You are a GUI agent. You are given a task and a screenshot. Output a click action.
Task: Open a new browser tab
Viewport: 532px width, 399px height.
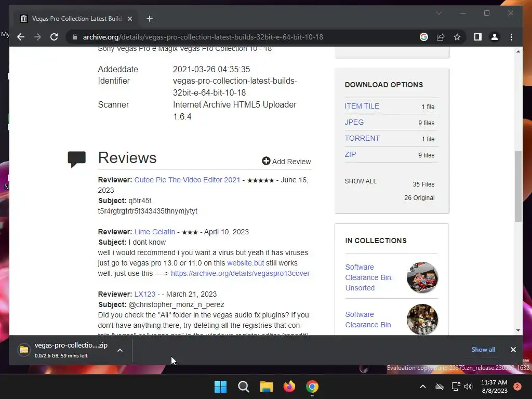149,19
